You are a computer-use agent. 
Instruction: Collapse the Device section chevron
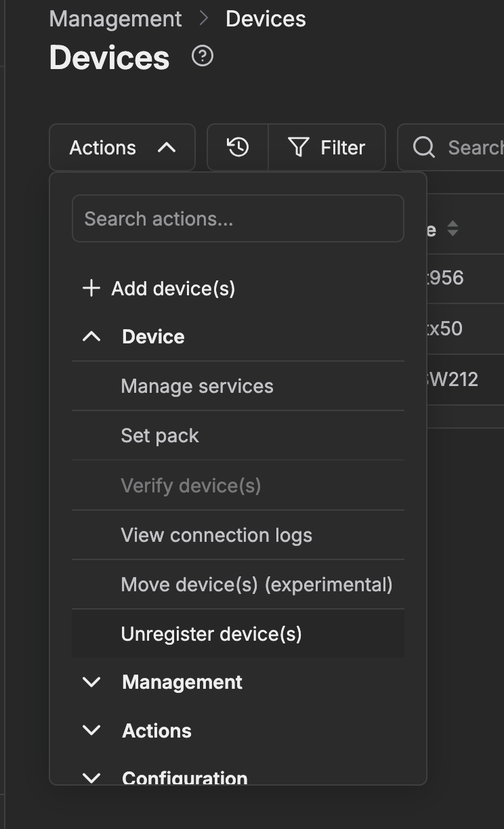(91, 337)
